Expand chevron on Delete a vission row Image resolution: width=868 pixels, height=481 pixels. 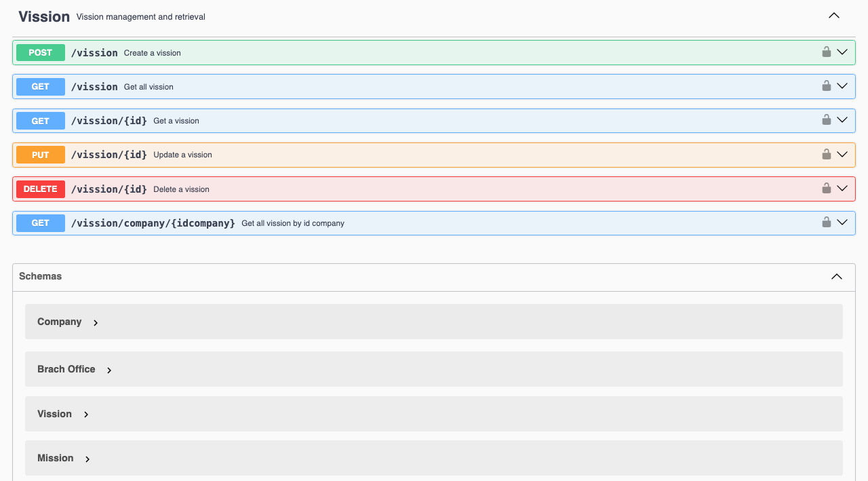point(842,189)
